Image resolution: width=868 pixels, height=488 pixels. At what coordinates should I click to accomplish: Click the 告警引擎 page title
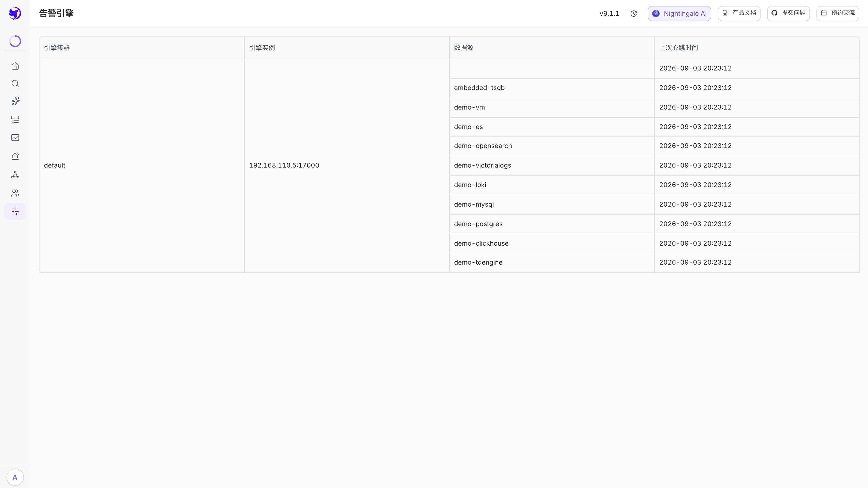[x=56, y=14]
